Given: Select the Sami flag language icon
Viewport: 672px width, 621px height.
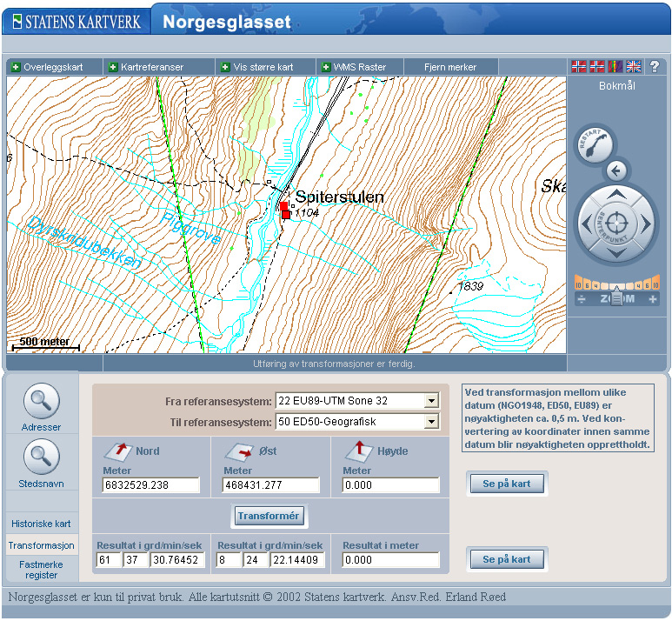Looking at the screenshot, I should (x=615, y=66).
